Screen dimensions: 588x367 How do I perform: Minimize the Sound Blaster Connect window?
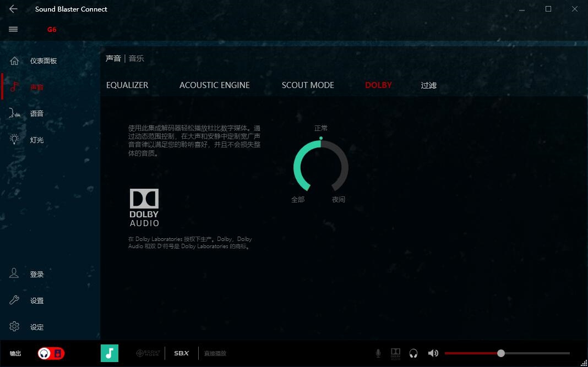coord(521,9)
